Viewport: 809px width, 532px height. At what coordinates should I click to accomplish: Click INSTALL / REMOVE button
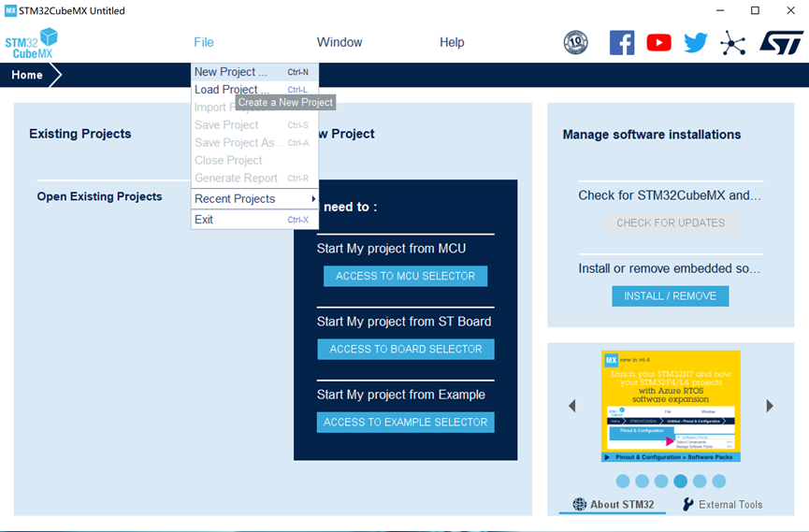click(x=671, y=296)
